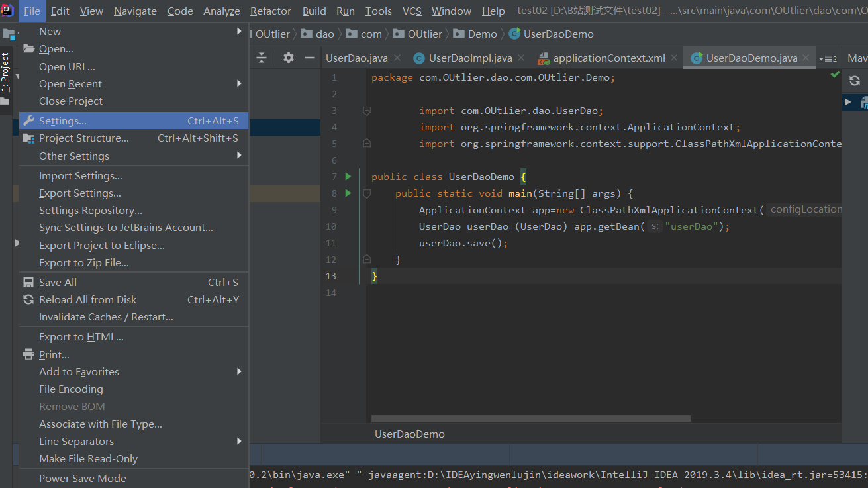Select Sync Settings to JetBrains Account...
This screenshot has width=868, height=488.
[x=133, y=228]
